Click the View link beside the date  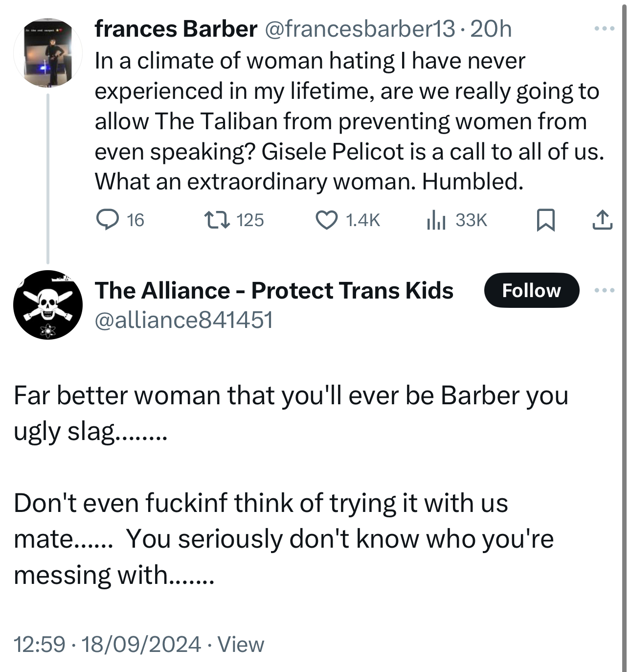coord(241,644)
